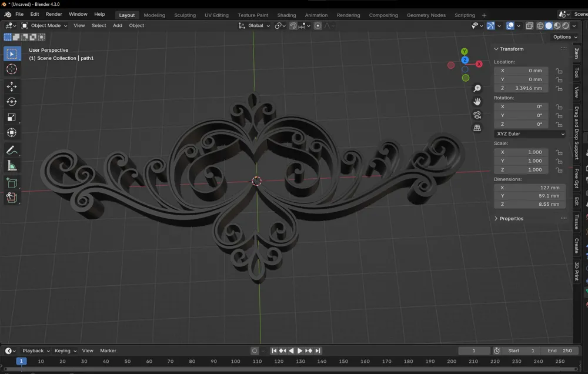Open the XYZ Euler rotation mode dropdown
The image size is (588, 374).
tap(529, 133)
